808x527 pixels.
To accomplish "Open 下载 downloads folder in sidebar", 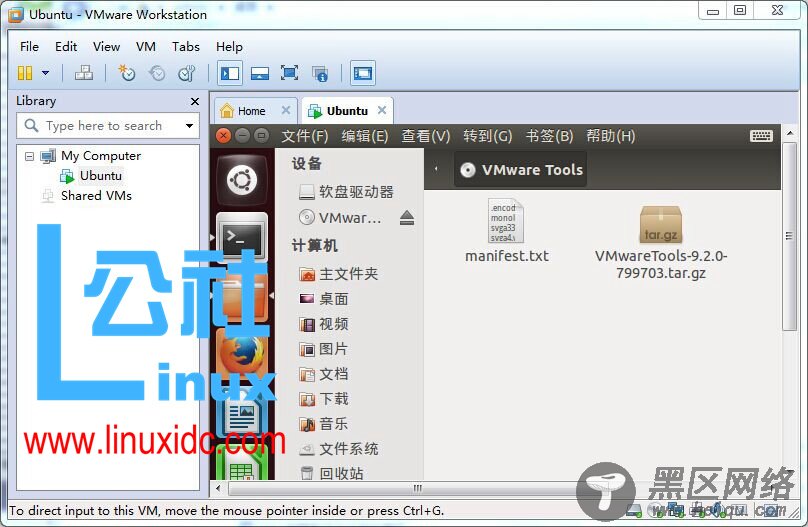I will coord(324,399).
